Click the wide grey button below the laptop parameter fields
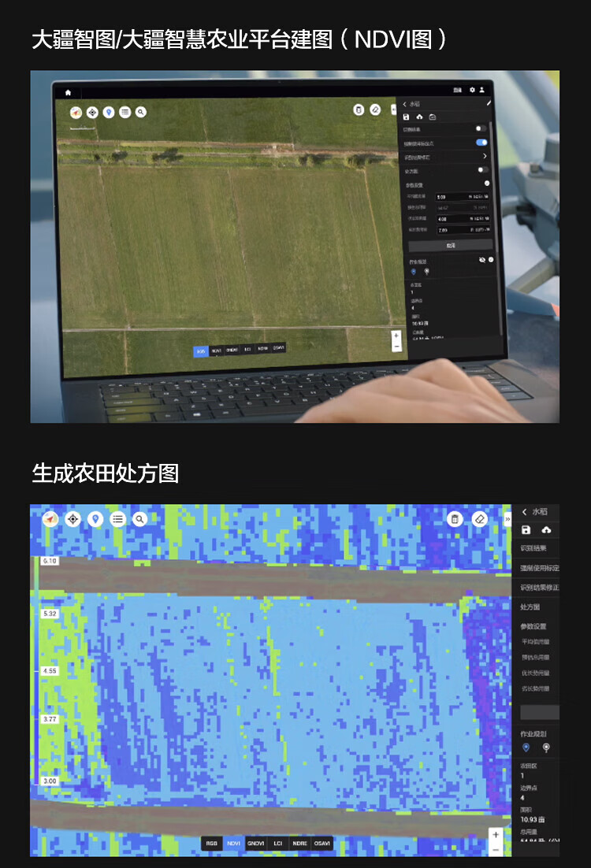The image size is (591, 868). 449,245
